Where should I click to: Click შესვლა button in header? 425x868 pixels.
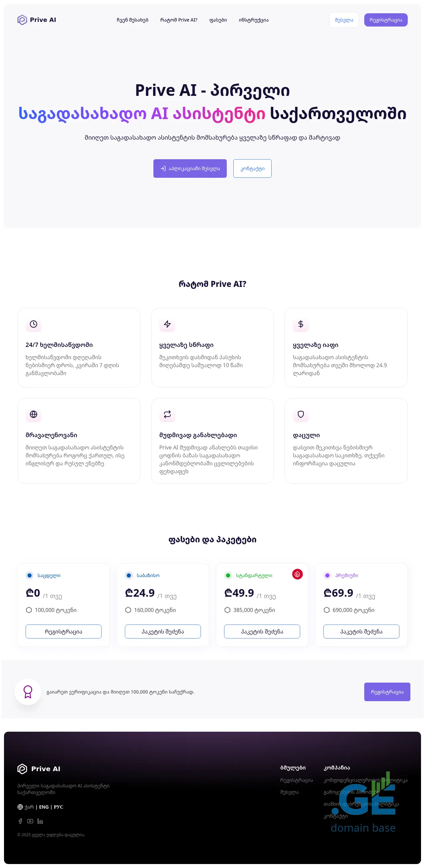click(x=344, y=20)
